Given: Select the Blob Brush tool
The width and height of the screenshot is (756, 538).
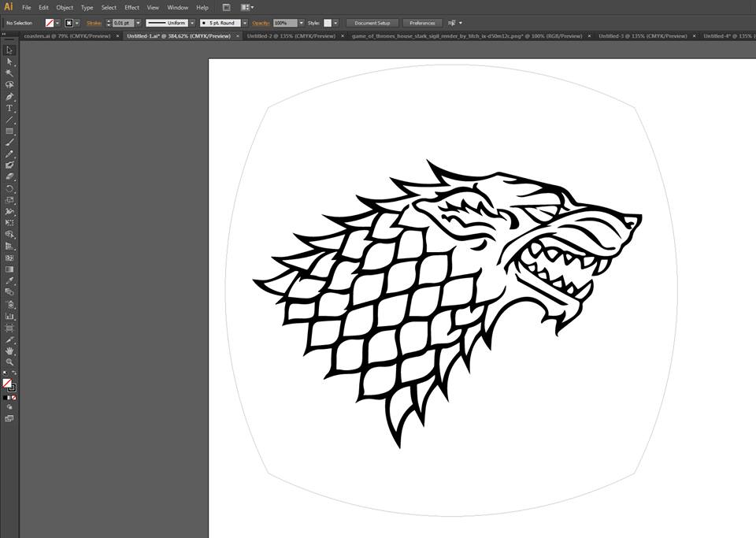Looking at the screenshot, I should coord(9,165).
